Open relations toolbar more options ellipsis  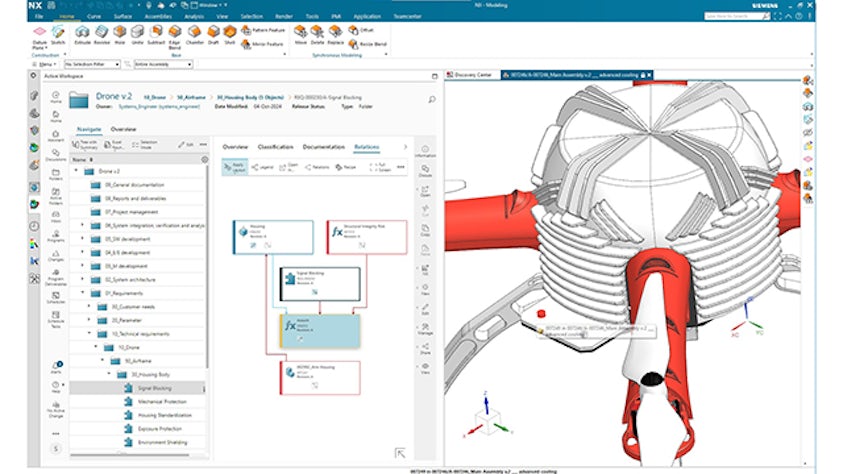point(401,167)
